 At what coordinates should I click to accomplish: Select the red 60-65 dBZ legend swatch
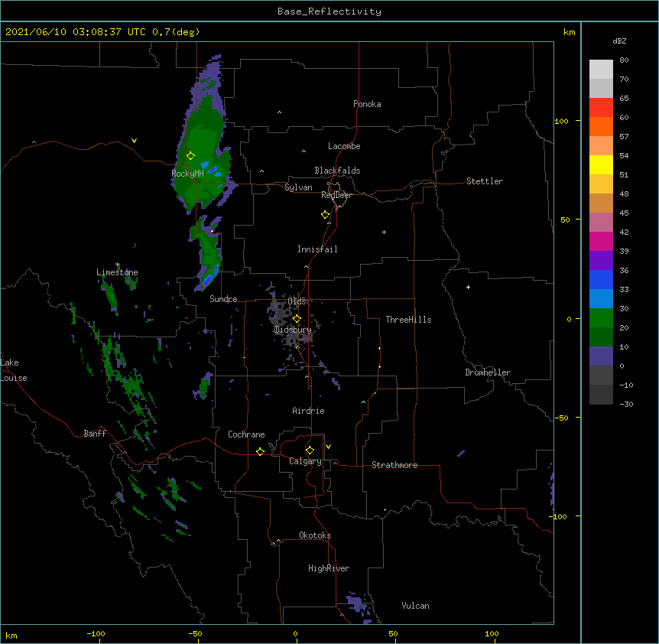pyautogui.click(x=601, y=107)
